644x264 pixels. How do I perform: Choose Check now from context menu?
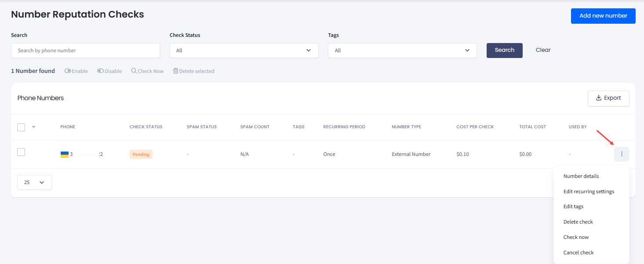(576, 237)
